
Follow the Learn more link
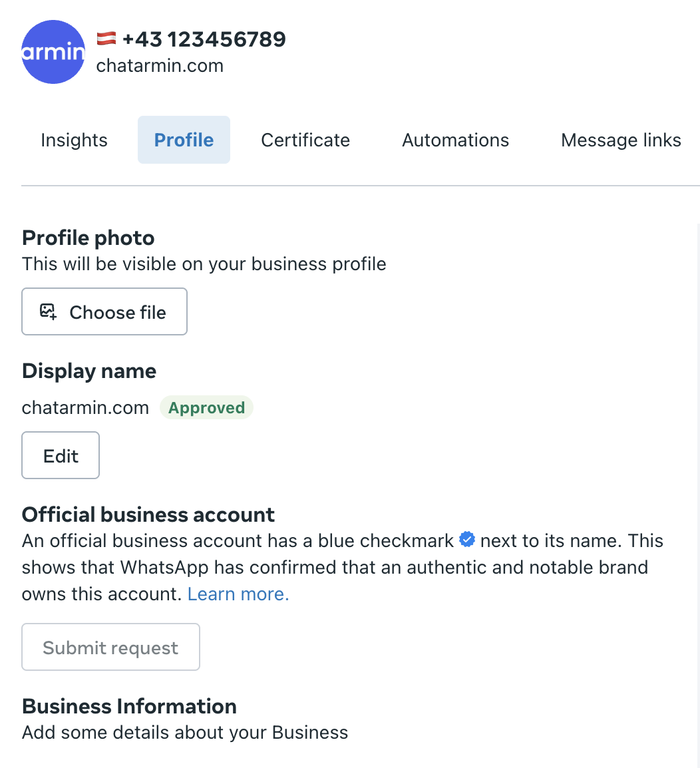pos(238,594)
